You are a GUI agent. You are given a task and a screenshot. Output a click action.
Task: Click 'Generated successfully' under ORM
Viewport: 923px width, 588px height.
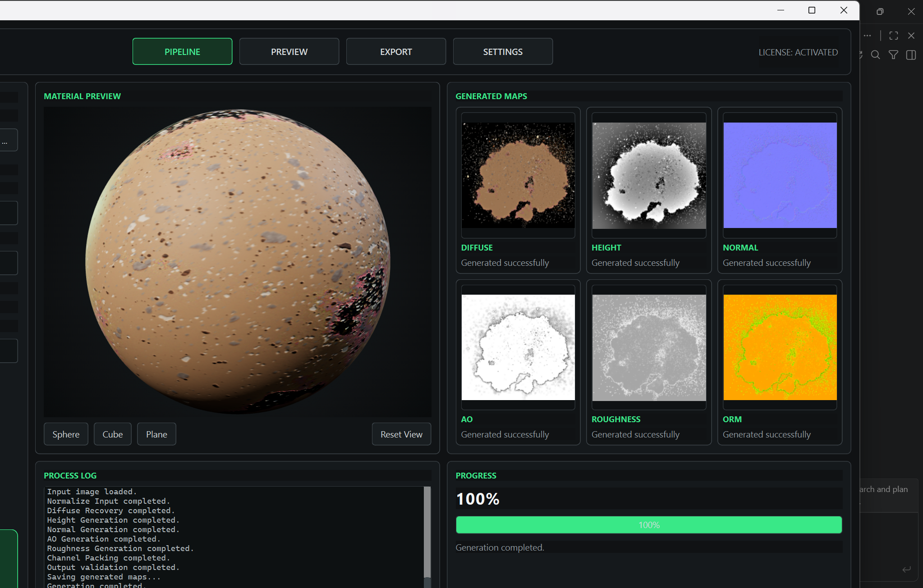[x=767, y=434]
